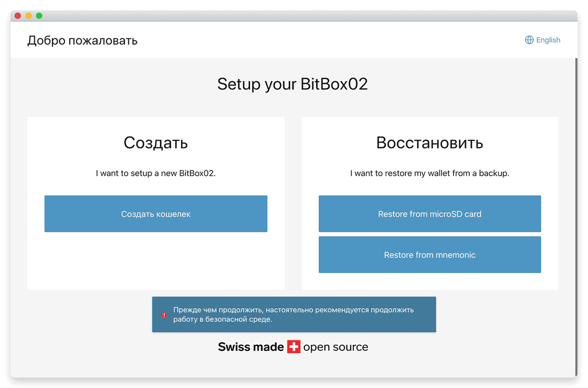This screenshot has height=388, width=588.
Task: Click the Восстановить card heading
Action: click(x=430, y=143)
